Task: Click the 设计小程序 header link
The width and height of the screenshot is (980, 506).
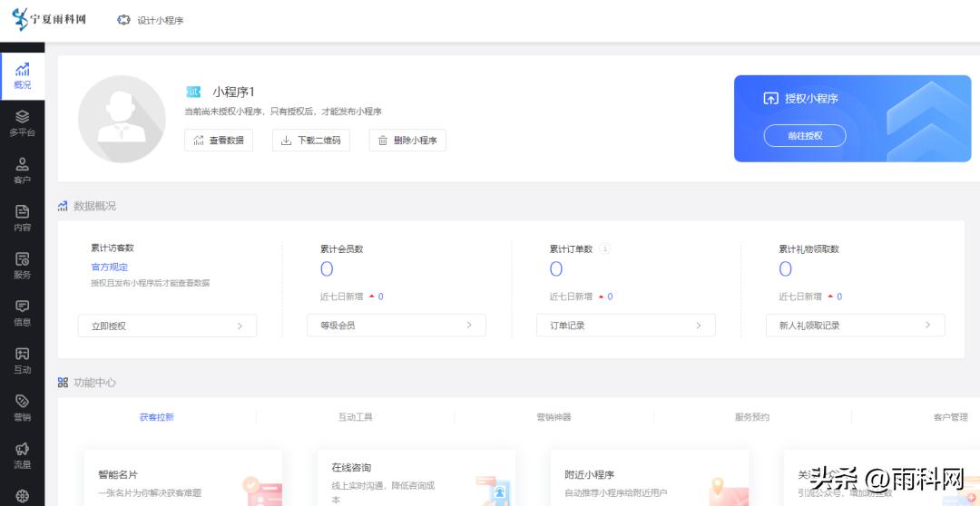Action: [x=161, y=20]
